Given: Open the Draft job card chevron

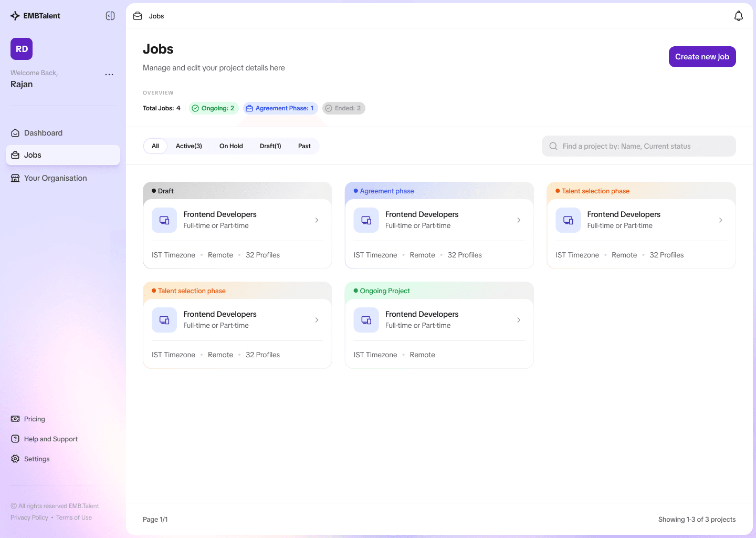Looking at the screenshot, I should [317, 220].
